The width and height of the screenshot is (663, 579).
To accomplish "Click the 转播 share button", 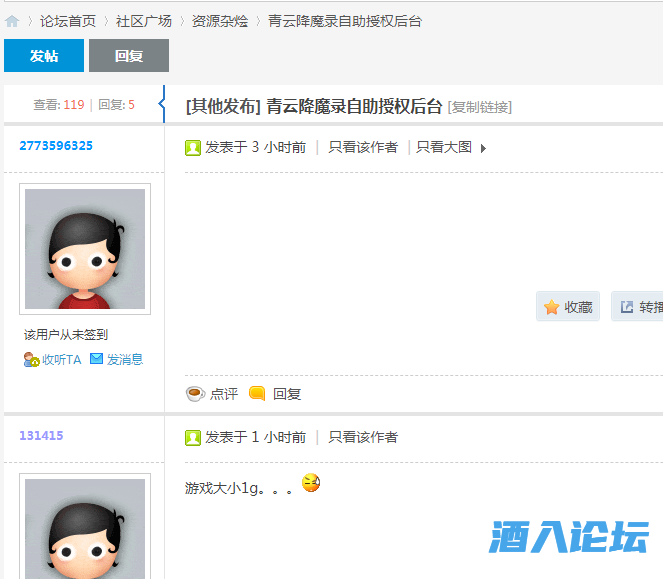I will [x=638, y=307].
